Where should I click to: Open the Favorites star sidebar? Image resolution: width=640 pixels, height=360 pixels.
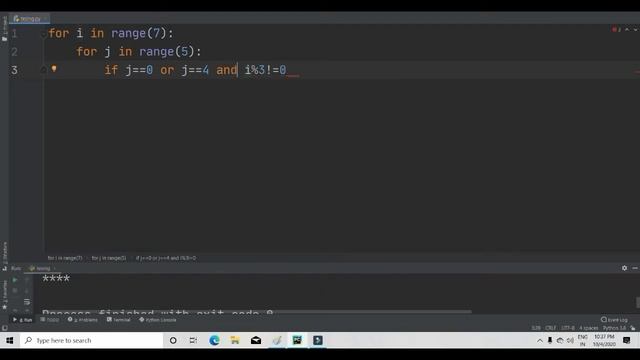[4, 295]
